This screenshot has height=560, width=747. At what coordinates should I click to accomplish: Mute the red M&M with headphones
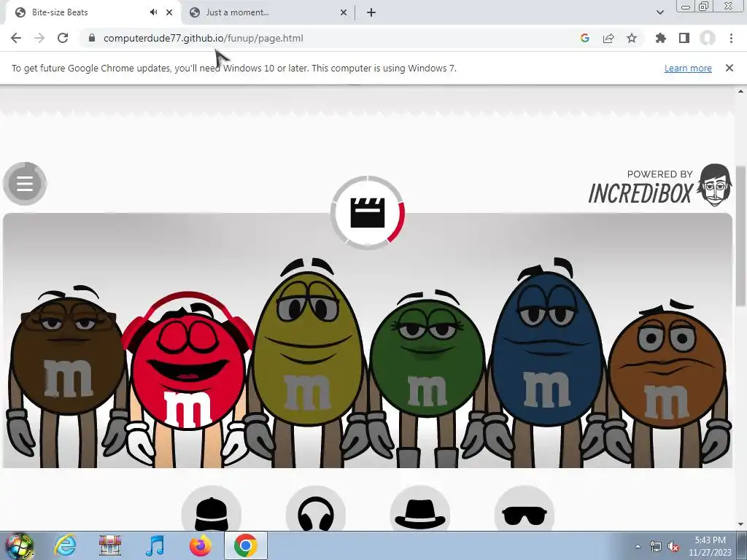pos(187,378)
